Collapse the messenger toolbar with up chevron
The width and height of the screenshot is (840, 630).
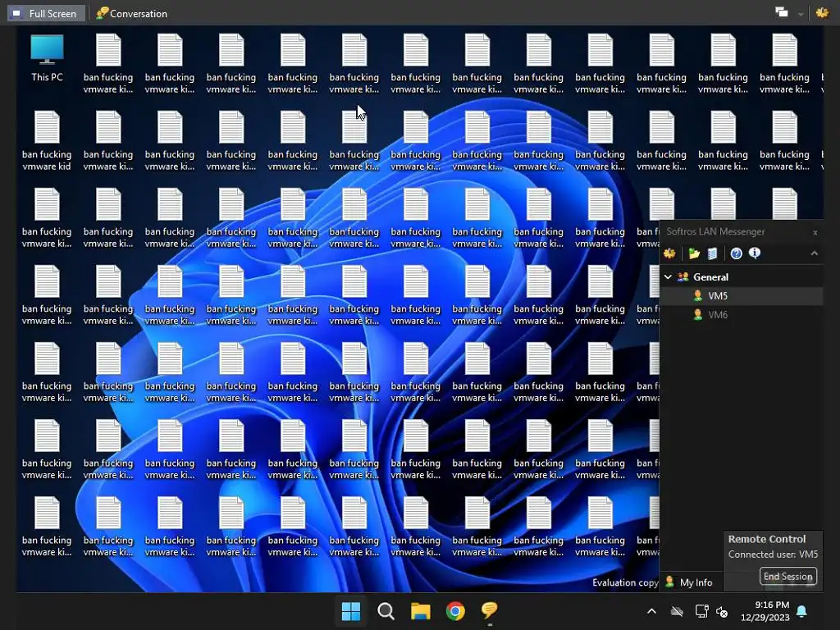(x=815, y=253)
